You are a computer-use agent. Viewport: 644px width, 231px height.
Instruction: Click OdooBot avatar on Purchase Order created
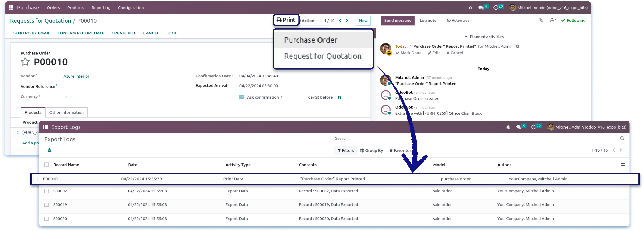coord(386,95)
